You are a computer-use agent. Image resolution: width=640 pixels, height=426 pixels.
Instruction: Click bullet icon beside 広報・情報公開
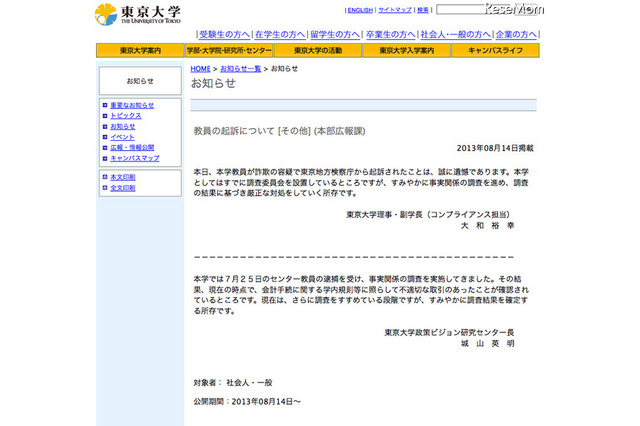coord(105,148)
